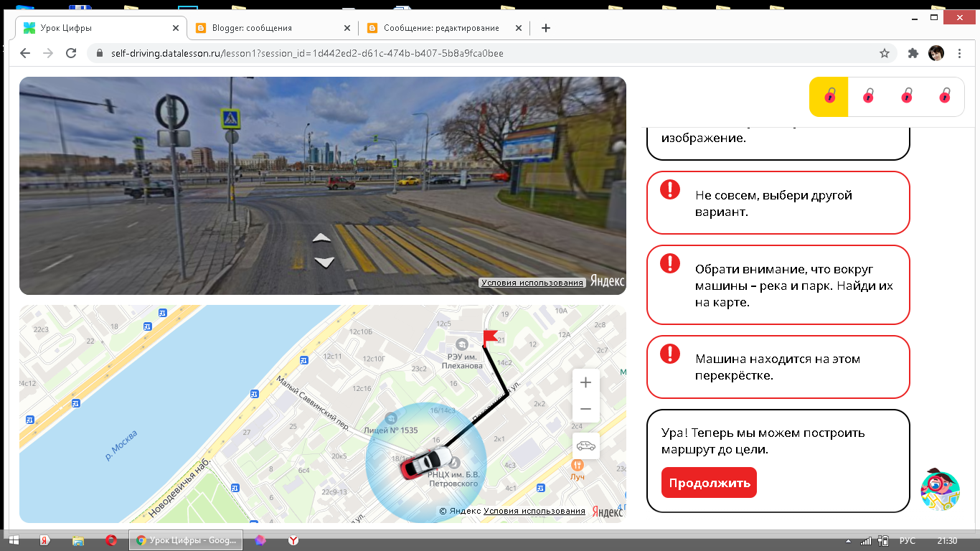980x551 pixels.
Task: Open the Yandex Browser taskbar icon
Action: [293, 540]
